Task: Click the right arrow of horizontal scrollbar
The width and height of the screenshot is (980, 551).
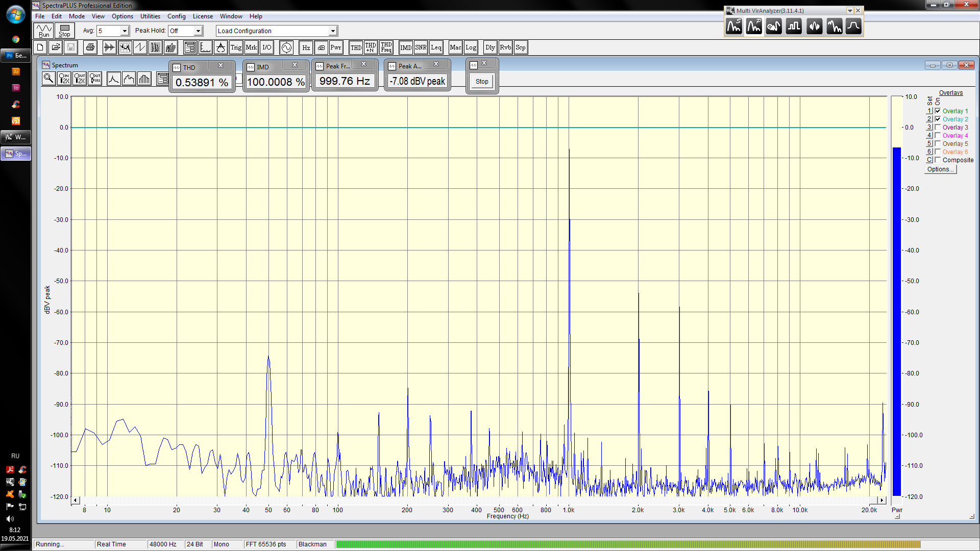Action: click(x=881, y=500)
